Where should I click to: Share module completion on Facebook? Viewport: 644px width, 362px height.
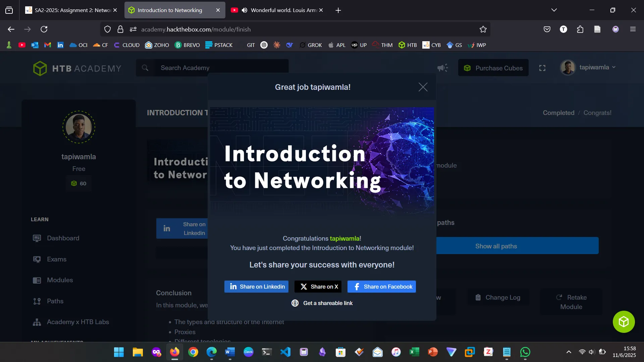tap(382, 287)
